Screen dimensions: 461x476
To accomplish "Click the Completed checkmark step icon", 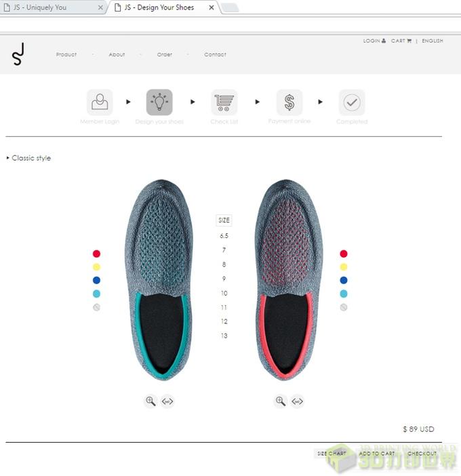I will pyautogui.click(x=352, y=102).
